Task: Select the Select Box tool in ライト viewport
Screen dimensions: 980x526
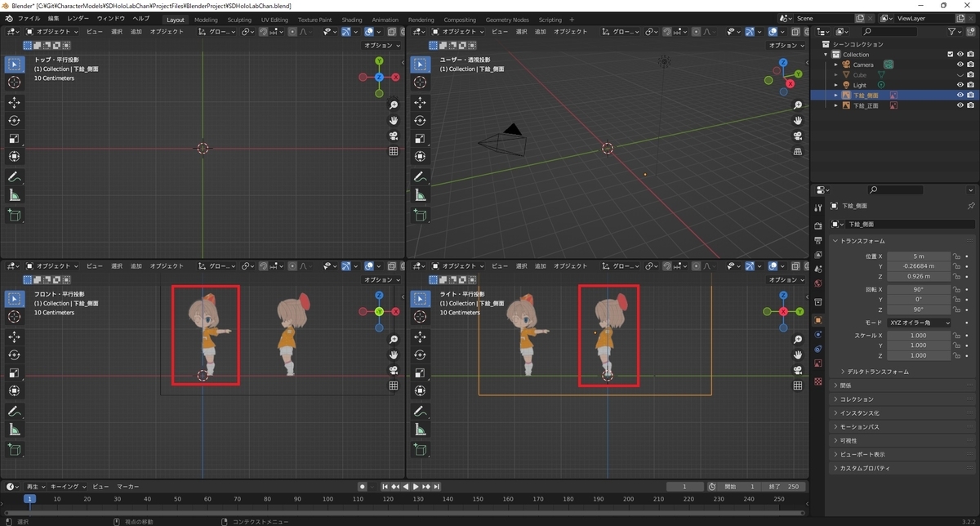Action: pyautogui.click(x=420, y=299)
